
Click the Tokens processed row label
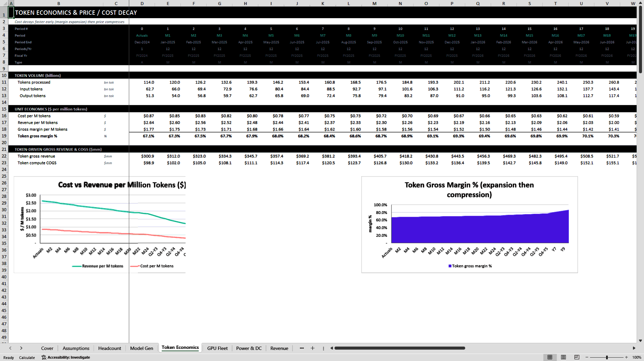34,82
